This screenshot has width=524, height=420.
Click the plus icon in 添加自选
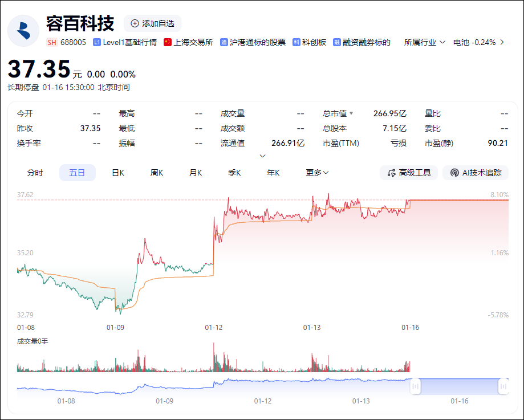135,23
